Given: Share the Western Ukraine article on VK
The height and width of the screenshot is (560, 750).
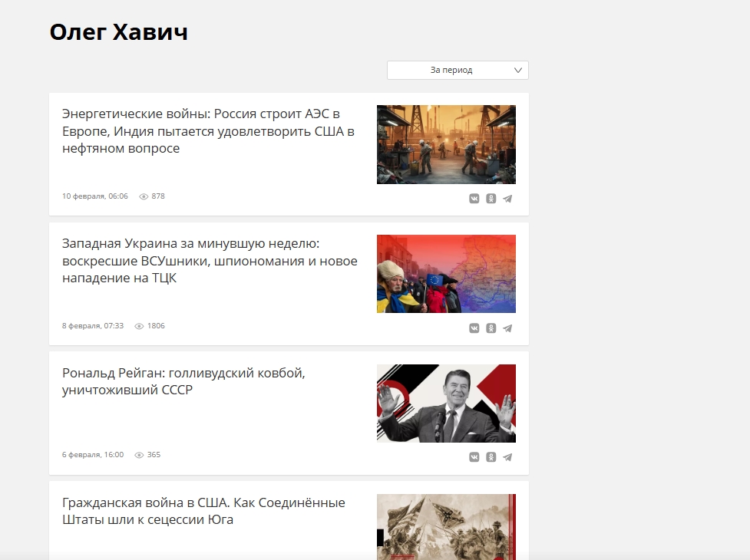Looking at the screenshot, I should [x=474, y=328].
